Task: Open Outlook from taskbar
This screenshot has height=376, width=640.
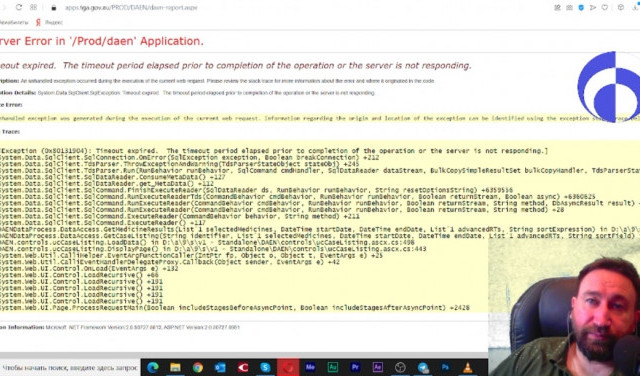Action: 220,367
